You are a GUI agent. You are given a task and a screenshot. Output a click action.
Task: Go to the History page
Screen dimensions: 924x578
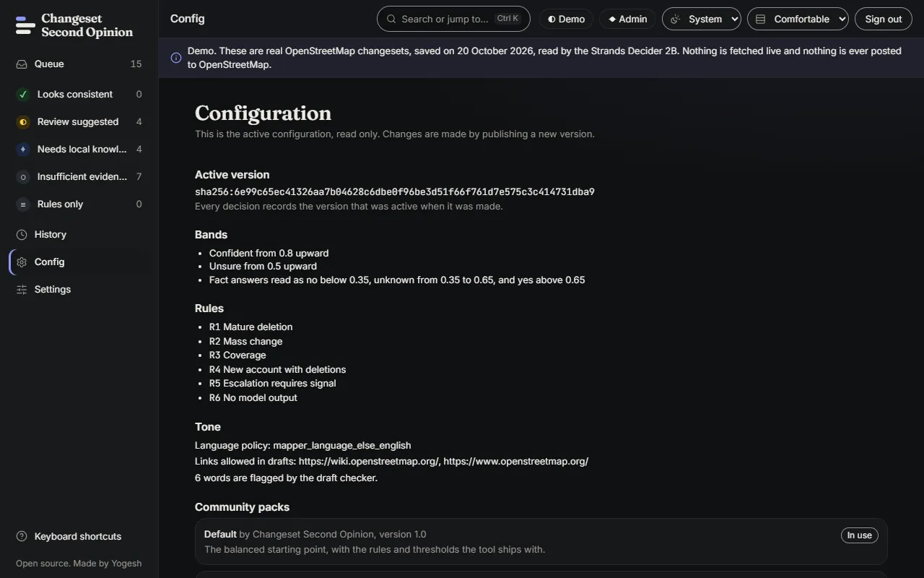(x=79, y=234)
